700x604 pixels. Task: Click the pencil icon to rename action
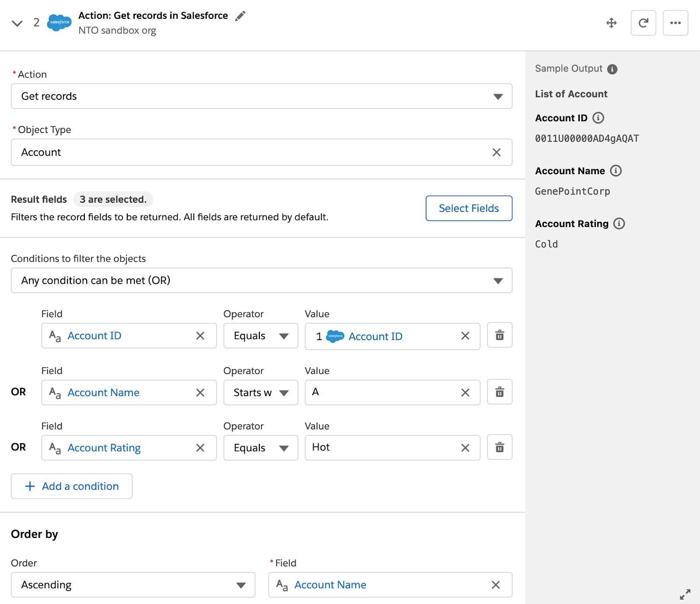coord(240,16)
